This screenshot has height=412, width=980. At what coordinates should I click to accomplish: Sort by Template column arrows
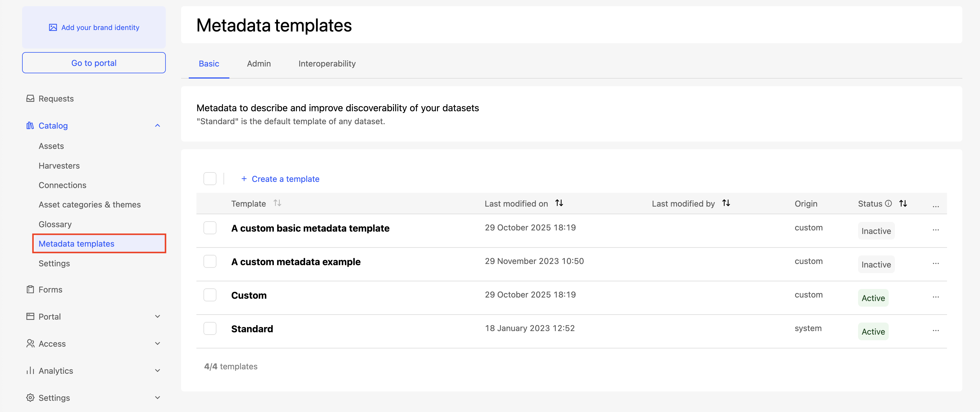[x=277, y=203]
